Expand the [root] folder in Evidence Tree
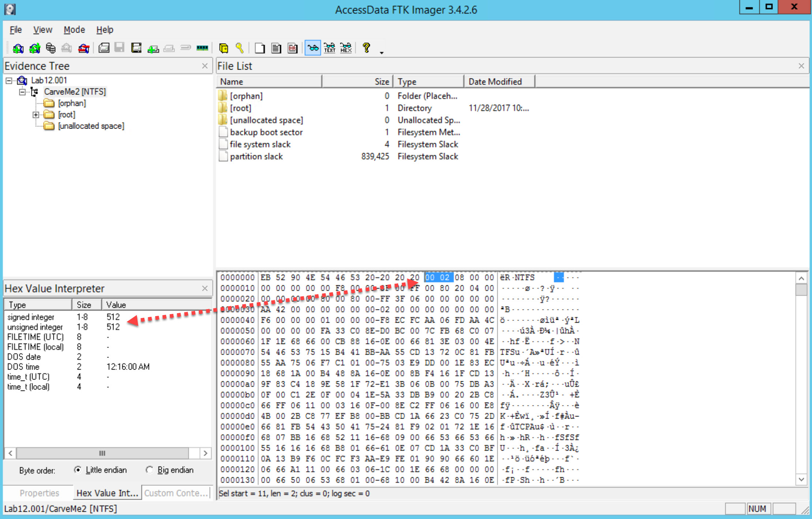This screenshot has height=519, width=812. pyautogui.click(x=35, y=114)
